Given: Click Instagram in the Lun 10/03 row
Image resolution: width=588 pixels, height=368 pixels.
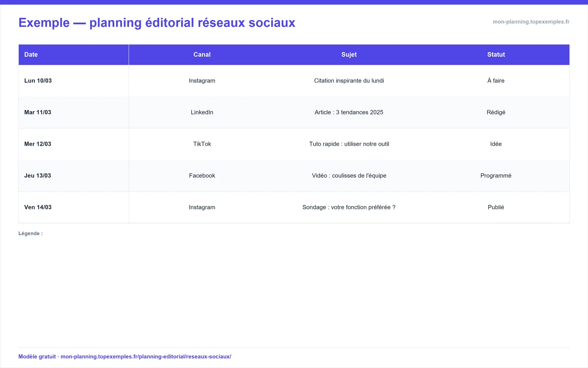Looking at the screenshot, I should [202, 81].
